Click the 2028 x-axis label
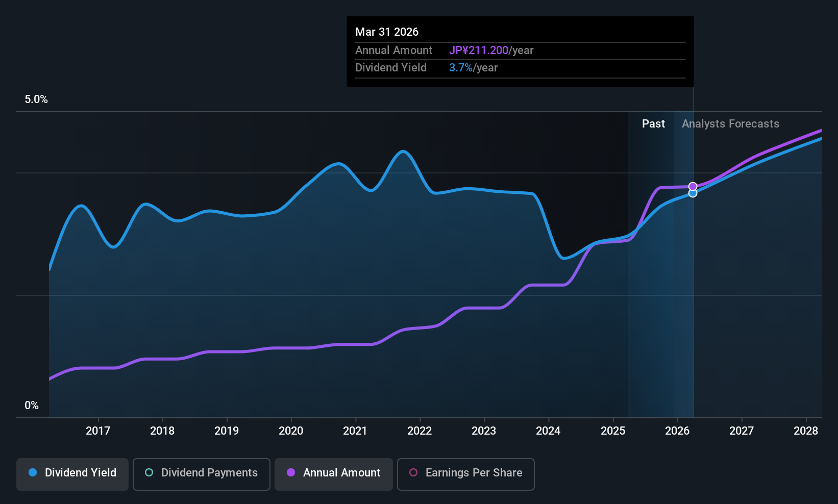This screenshot has height=504, width=838. (x=806, y=431)
